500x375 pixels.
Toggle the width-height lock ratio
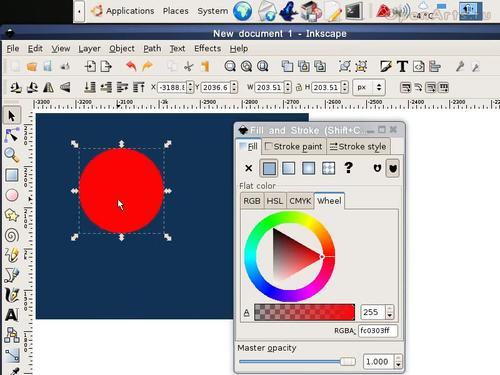(x=299, y=88)
